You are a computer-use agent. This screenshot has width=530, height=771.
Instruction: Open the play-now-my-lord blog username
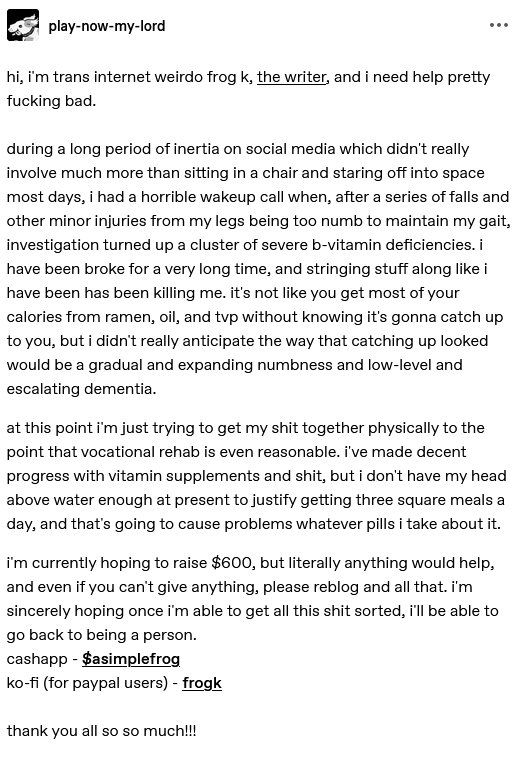(107, 26)
